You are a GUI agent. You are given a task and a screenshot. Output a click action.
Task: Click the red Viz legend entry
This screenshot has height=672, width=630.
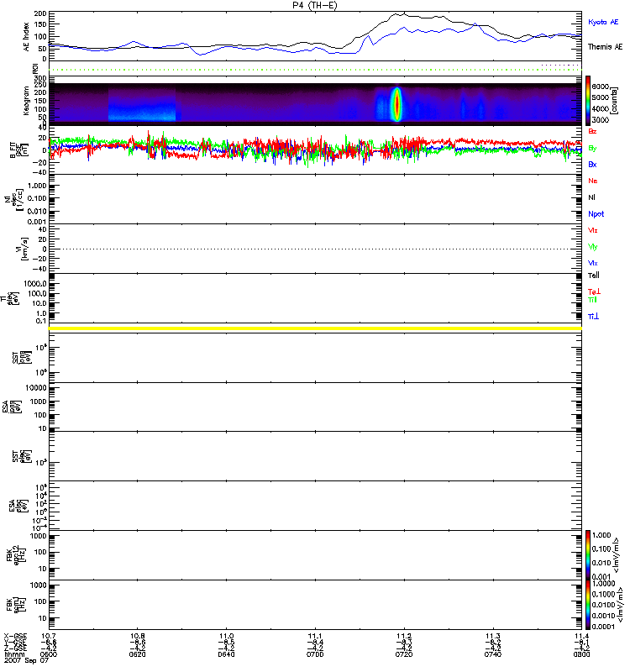click(x=593, y=230)
